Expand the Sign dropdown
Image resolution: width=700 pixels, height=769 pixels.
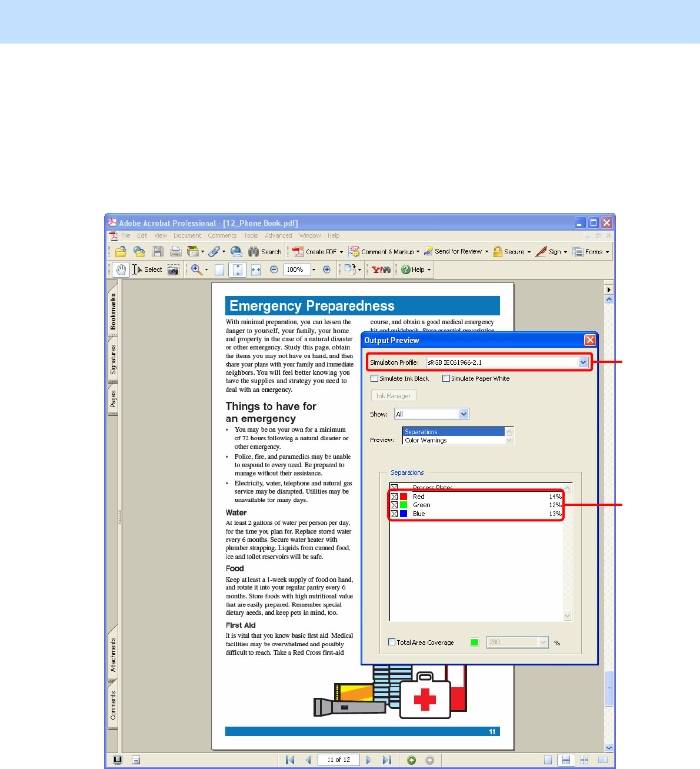click(x=565, y=252)
